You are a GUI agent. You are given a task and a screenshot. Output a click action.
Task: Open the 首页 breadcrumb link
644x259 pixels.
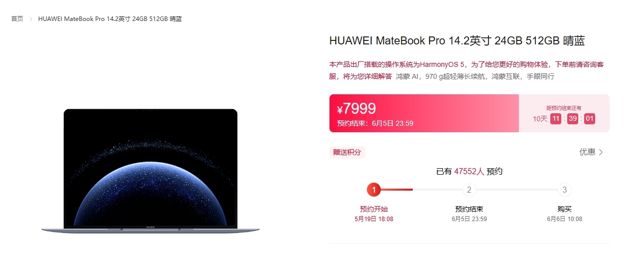(x=17, y=19)
